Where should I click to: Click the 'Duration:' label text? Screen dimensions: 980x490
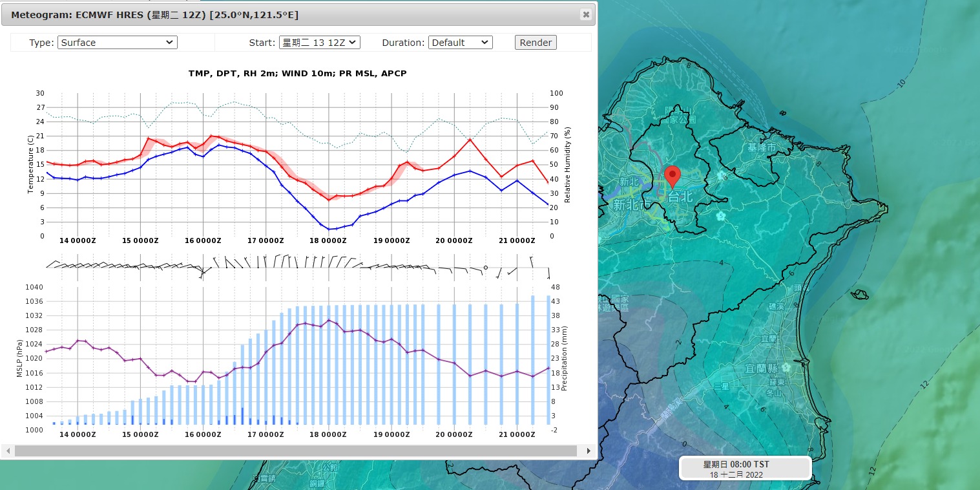point(403,43)
